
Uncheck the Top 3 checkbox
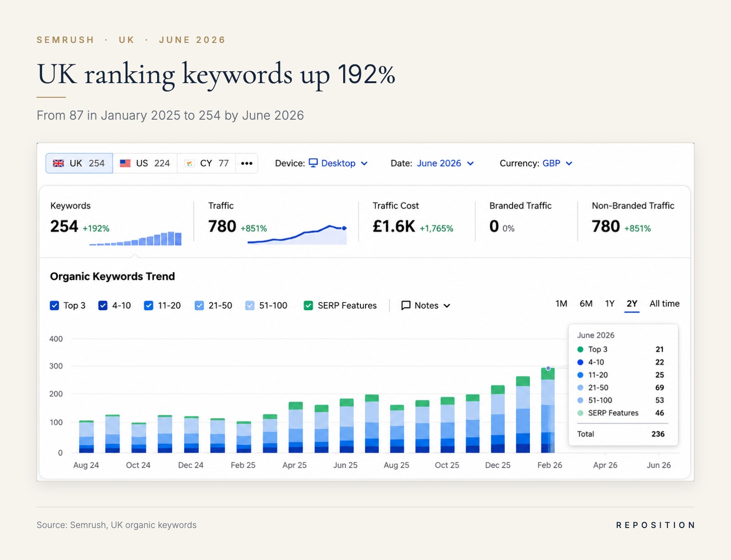click(x=54, y=306)
